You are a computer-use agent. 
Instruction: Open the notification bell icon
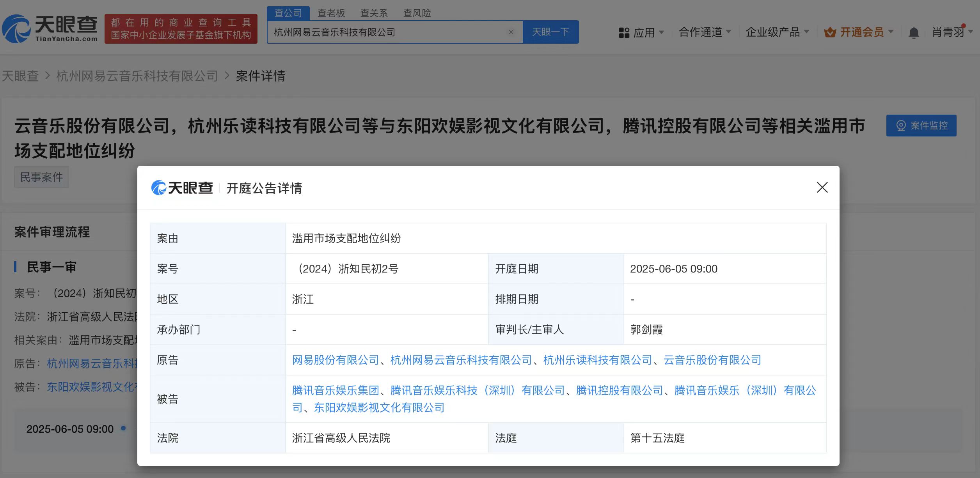914,32
